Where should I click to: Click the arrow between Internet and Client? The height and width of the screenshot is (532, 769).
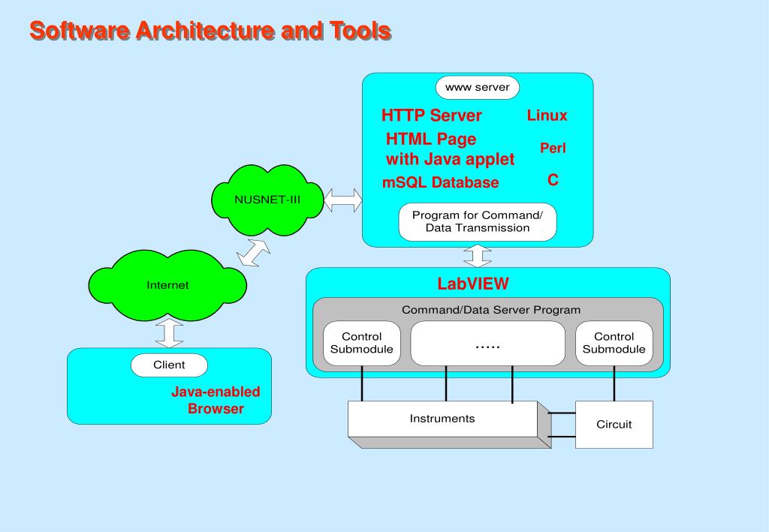[x=169, y=334]
